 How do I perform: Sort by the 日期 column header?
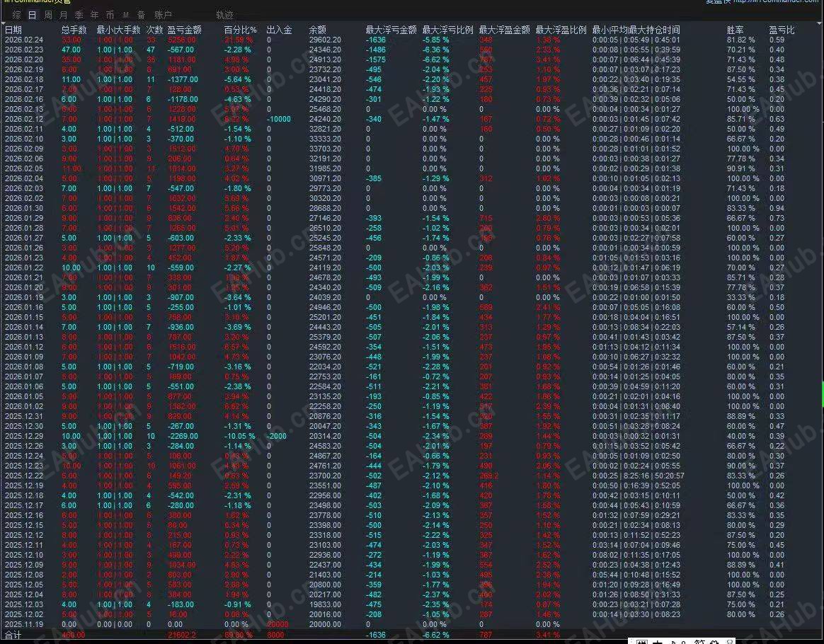(x=13, y=30)
